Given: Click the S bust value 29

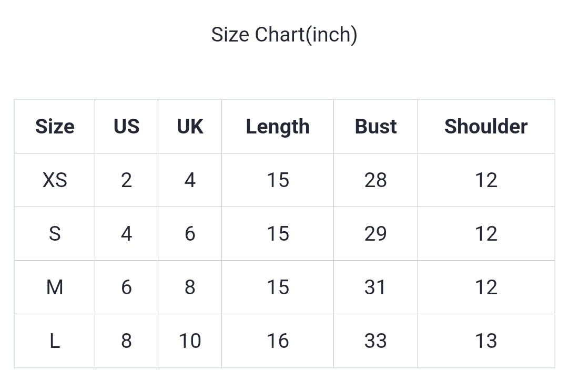Looking at the screenshot, I should [376, 233].
